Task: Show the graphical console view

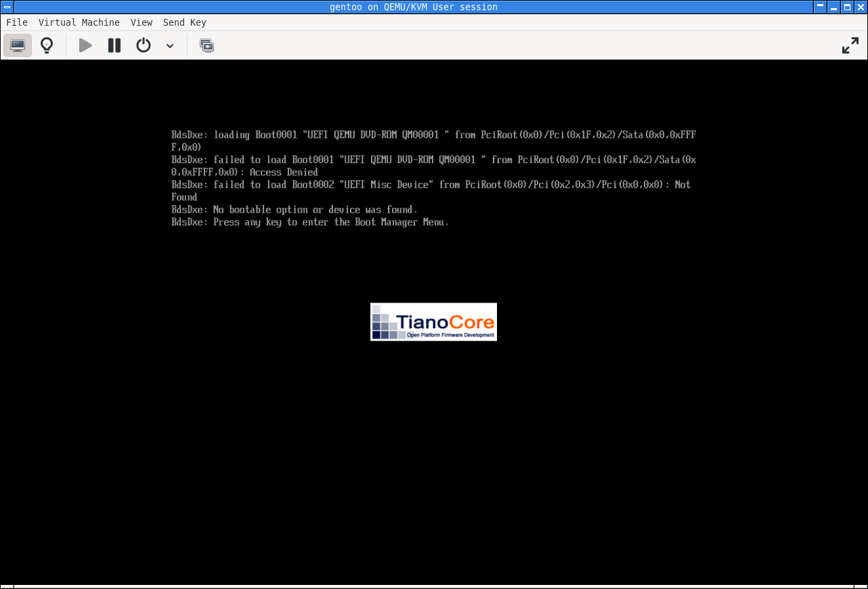Action: pos(18,45)
